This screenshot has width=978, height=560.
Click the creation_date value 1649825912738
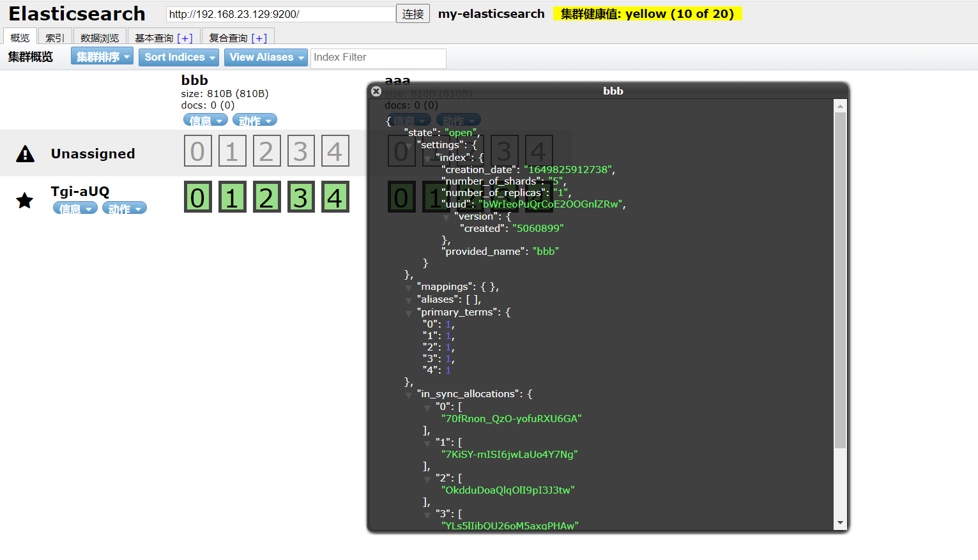[x=568, y=169]
